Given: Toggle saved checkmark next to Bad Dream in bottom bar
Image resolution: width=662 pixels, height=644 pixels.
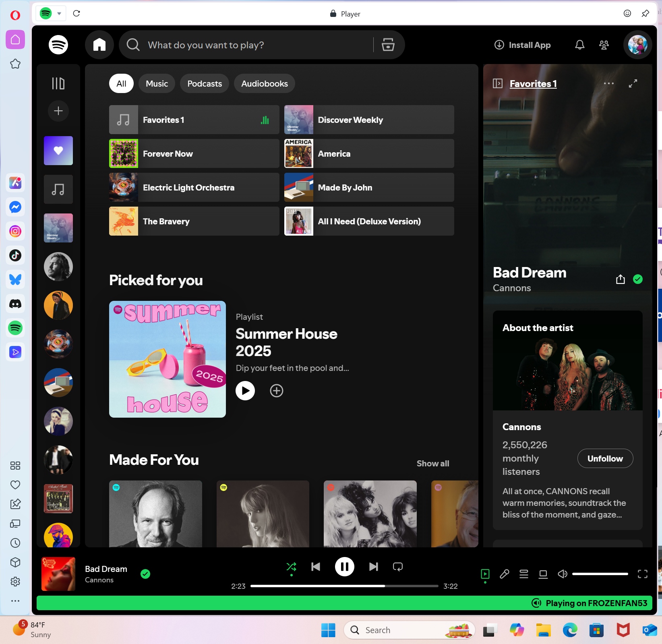Looking at the screenshot, I should (145, 574).
